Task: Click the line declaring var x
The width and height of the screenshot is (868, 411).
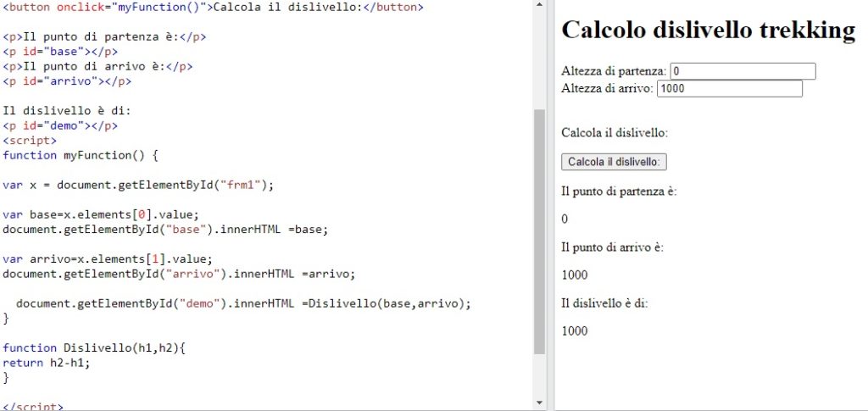Action: [x=139, y=185]
